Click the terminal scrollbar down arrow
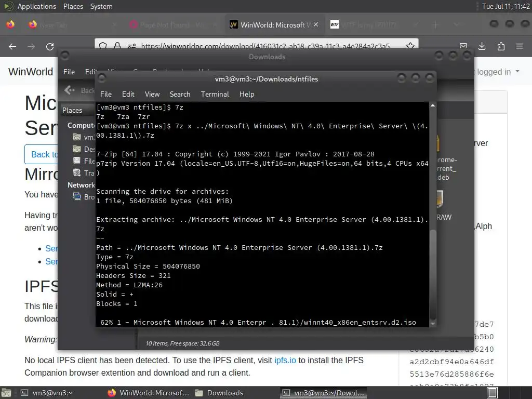 pos(433,324)
